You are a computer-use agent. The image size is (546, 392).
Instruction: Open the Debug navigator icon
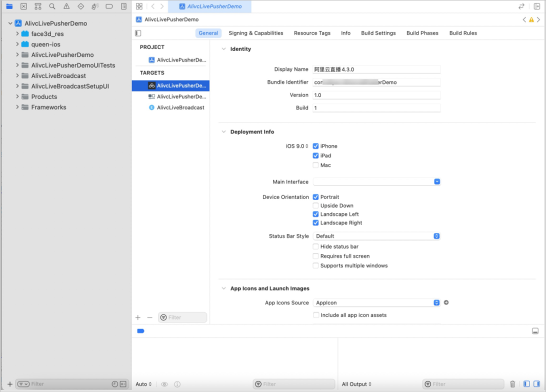pyautogui.click(x=95, y=6)
